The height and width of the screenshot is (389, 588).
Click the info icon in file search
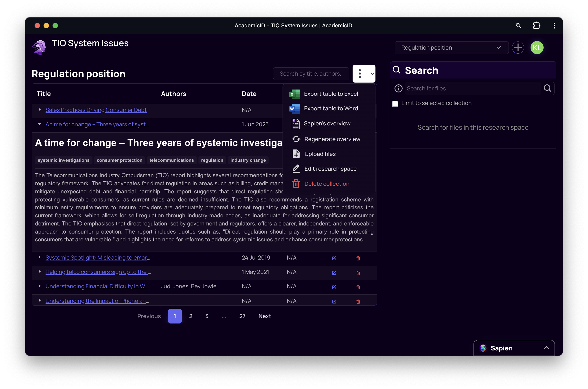[x=398, y=89]
